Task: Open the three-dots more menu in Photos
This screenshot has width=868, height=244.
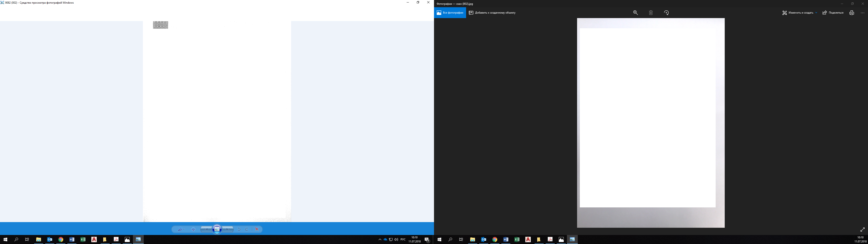Action: [863, 13]
